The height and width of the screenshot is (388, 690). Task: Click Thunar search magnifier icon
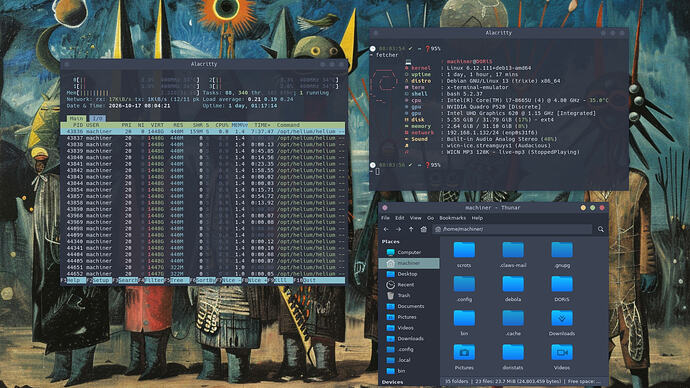coord(601,229)
